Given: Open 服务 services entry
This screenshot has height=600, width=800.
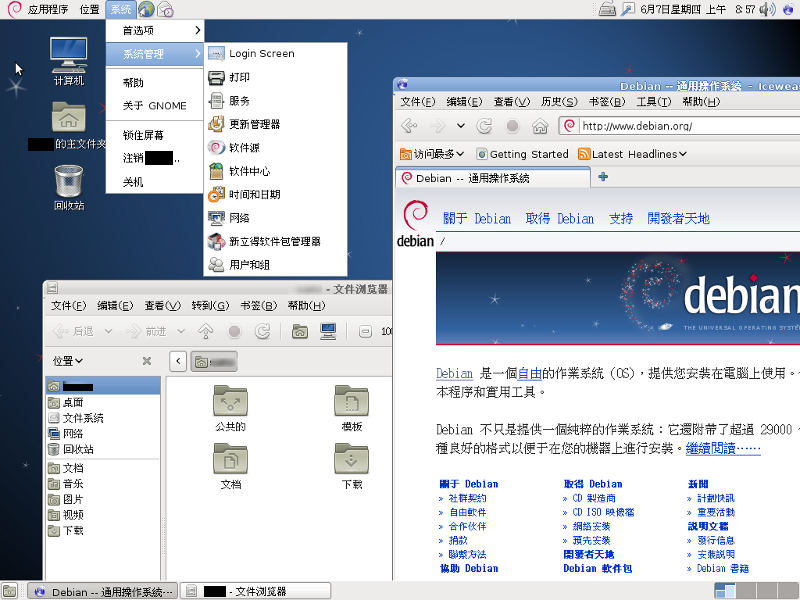Looking at the screenshot, I should [275, 101].
